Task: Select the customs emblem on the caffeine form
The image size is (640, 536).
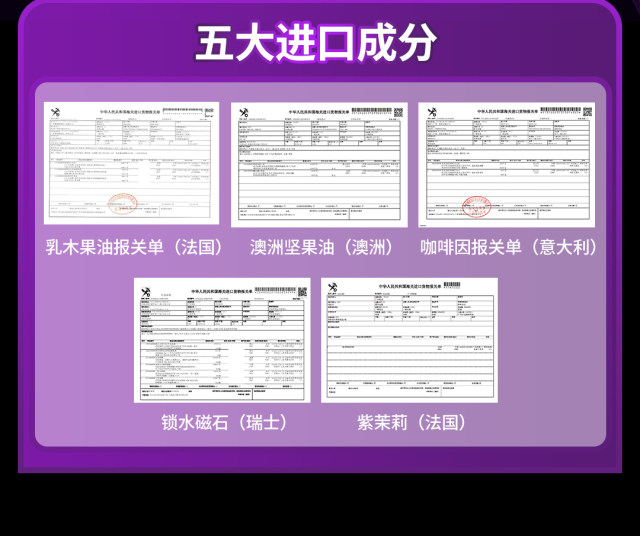Action: click(x=431, y=112)
